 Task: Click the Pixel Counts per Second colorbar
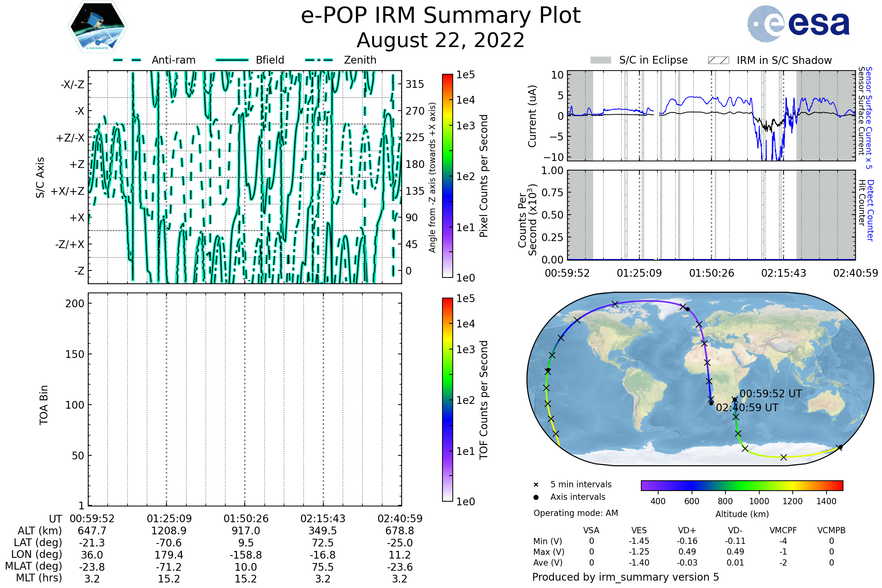click(x=447, y=176)
